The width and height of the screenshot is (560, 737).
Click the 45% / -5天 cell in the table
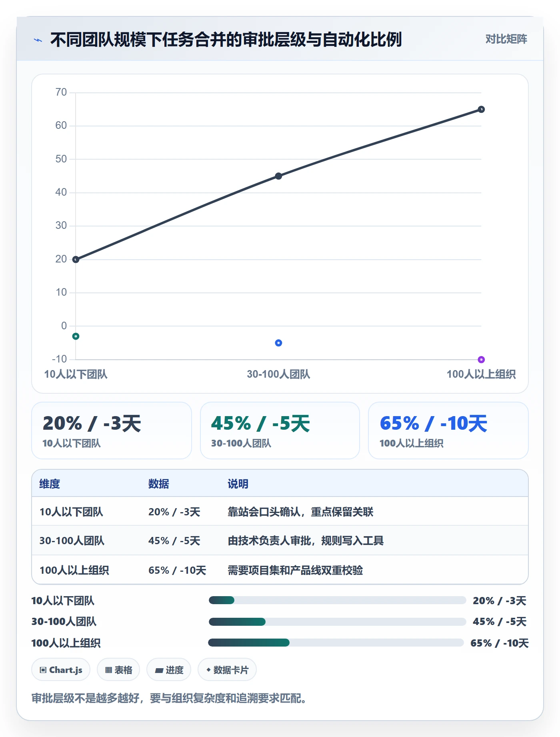[174, 541]
